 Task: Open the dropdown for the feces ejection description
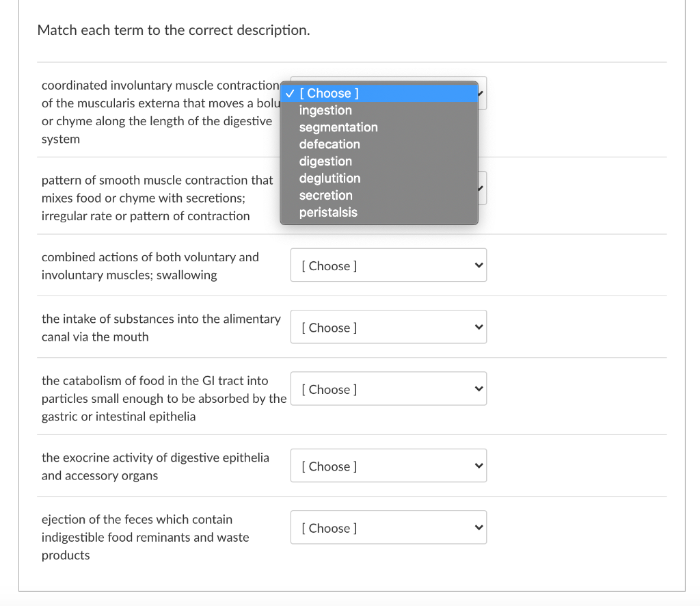pyautogui.click(x=388, y=527)
